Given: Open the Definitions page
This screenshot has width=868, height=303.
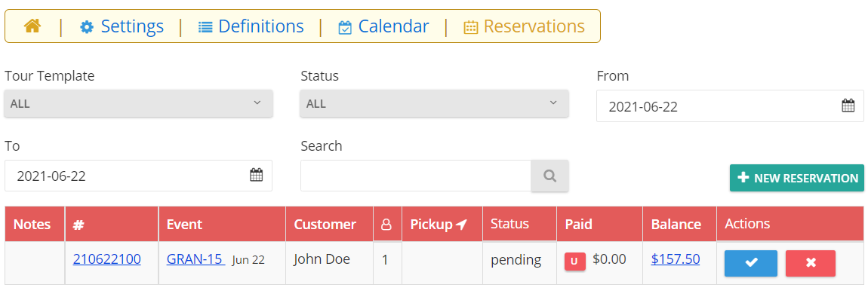Looking at the screenshot, I should 251,26.
